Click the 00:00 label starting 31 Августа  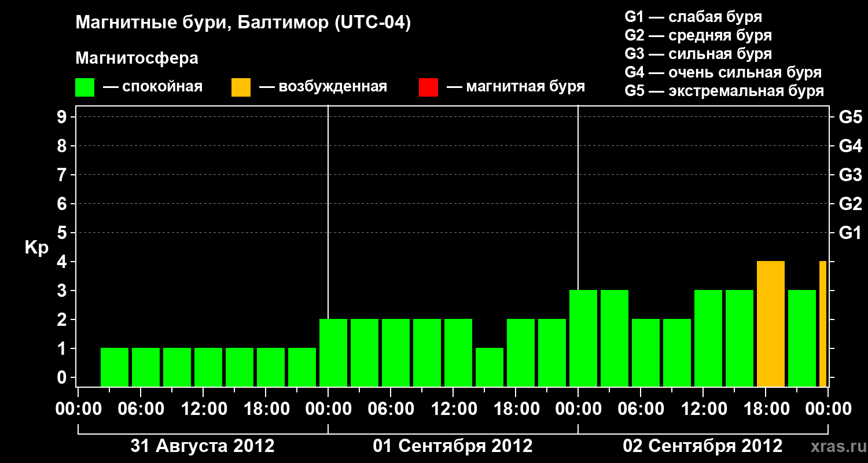[x=78, y=409]
